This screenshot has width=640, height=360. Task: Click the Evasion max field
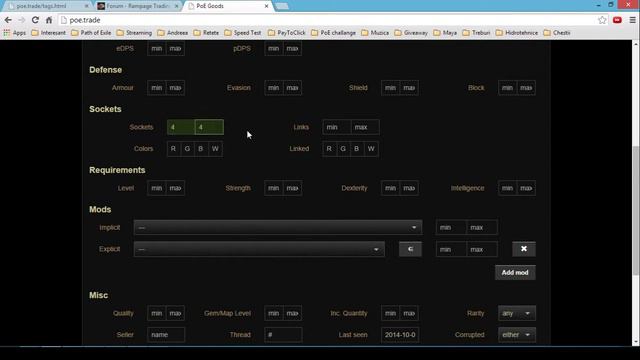[x=292, y=88]
